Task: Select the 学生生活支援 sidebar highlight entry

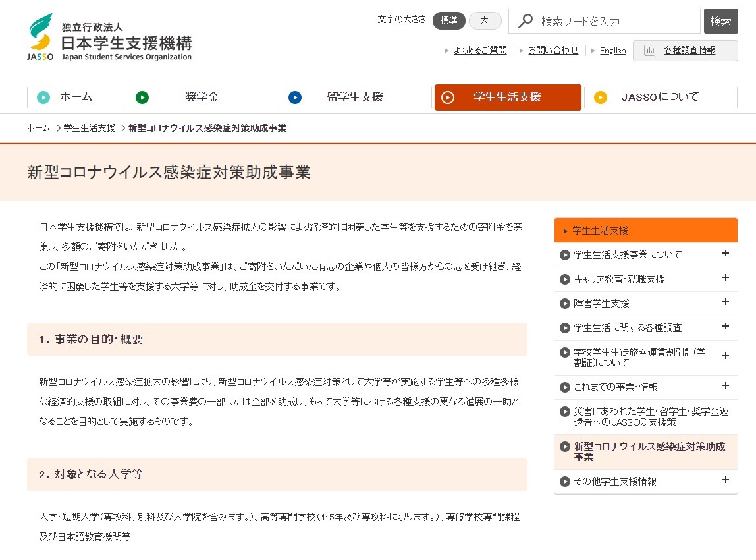Action: tap(645, 230)
